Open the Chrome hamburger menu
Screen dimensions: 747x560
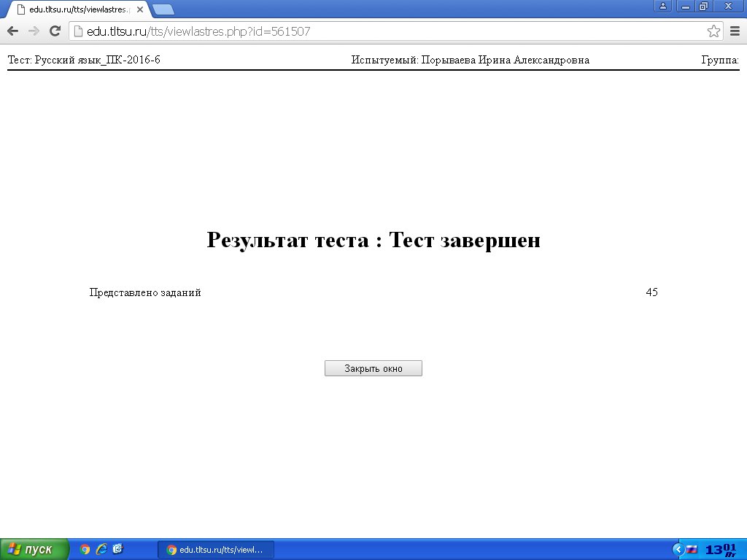click(x=735, y=31)
